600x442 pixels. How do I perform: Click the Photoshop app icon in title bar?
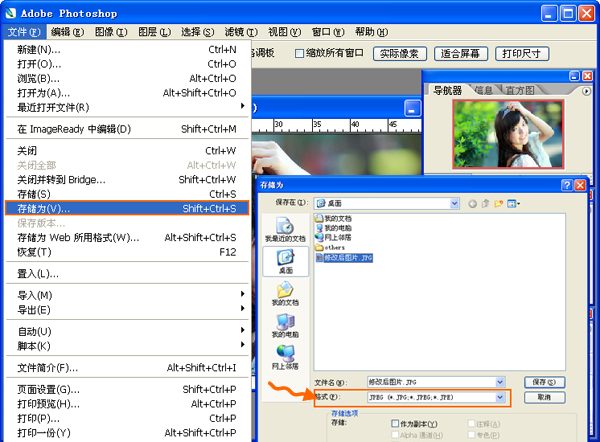[10, 13]
